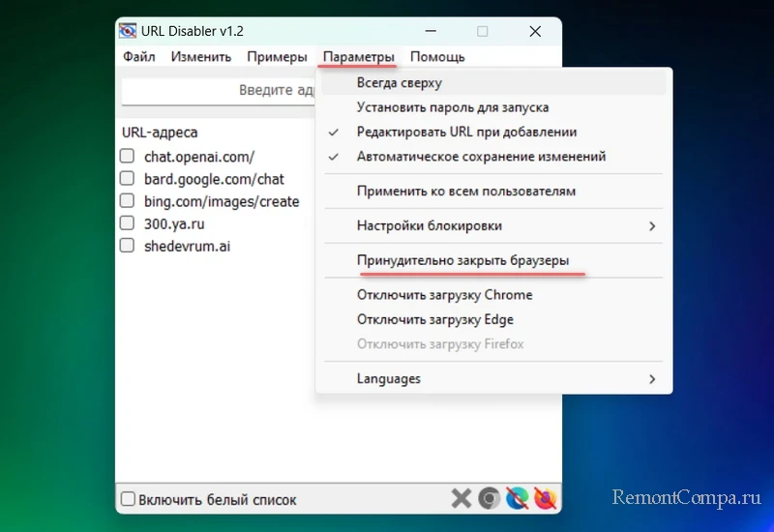Click the 'Введите адрес' URL input field
Screen dimensions: 774x532
tap(219, 90)
